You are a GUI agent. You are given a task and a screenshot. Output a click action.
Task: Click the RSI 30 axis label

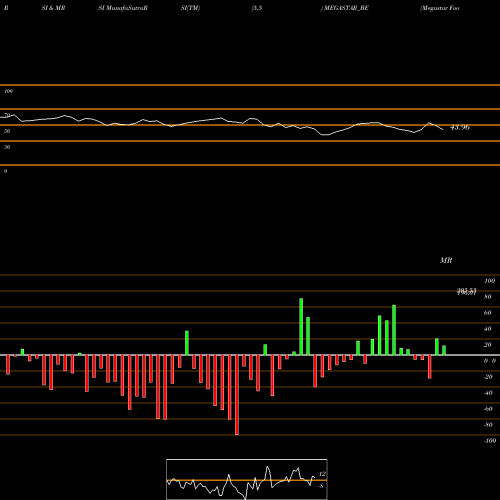(x=7, y=147)
